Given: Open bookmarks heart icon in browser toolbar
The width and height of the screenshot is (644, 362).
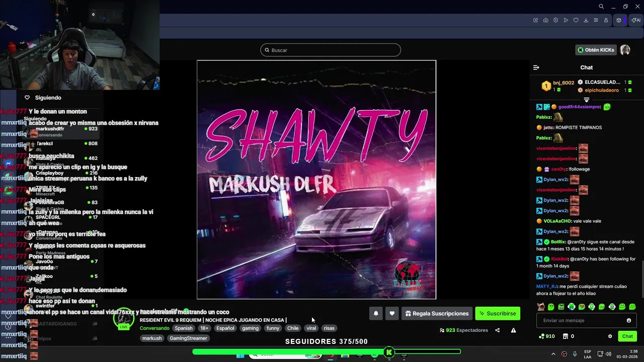Looking at the screenshot, I should (576, 20).
